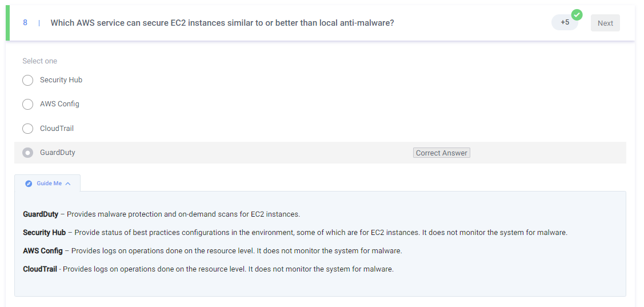This screenshot has width=644, height=307.
Task: Click the GuardDuty answer option text
Action: click(x=57, y=153)
